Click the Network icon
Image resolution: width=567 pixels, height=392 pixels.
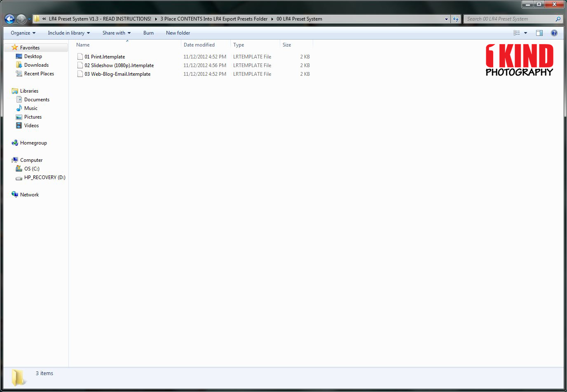(15, 195)
